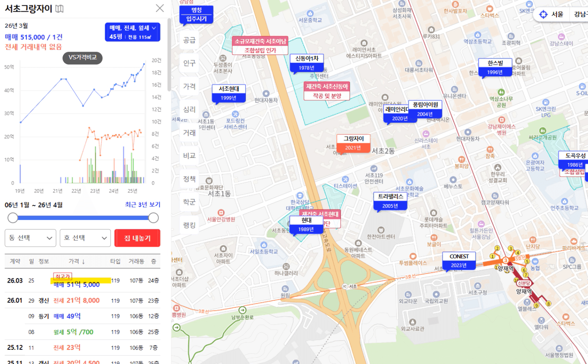Click the 국립외교원 map icon
Viewport: 588px width, 364px height.
(436, 294)
